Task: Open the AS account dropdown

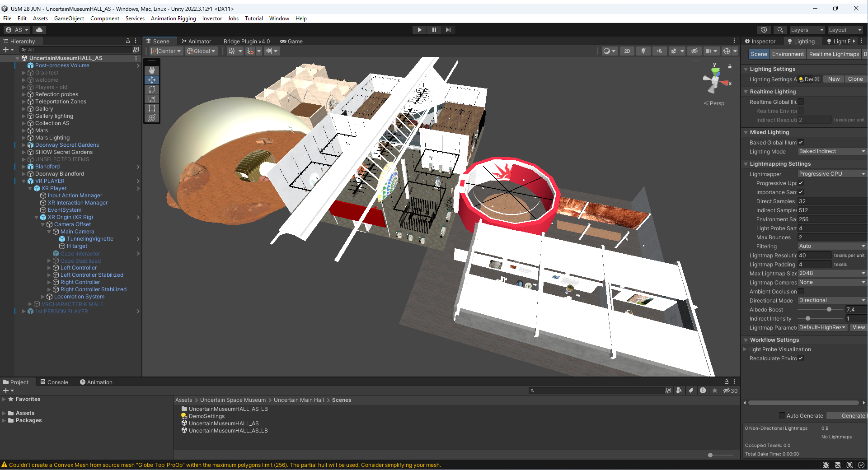Action: tap(17, 30)
